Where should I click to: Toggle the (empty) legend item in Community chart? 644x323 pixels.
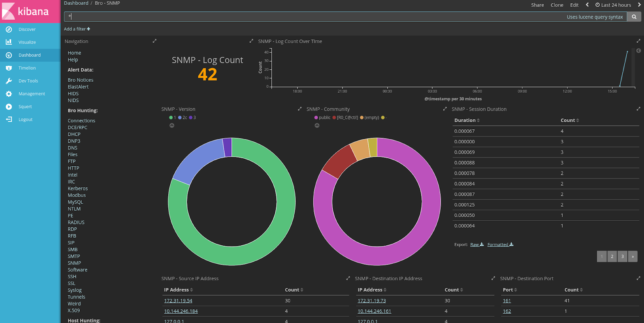(369, 118)
